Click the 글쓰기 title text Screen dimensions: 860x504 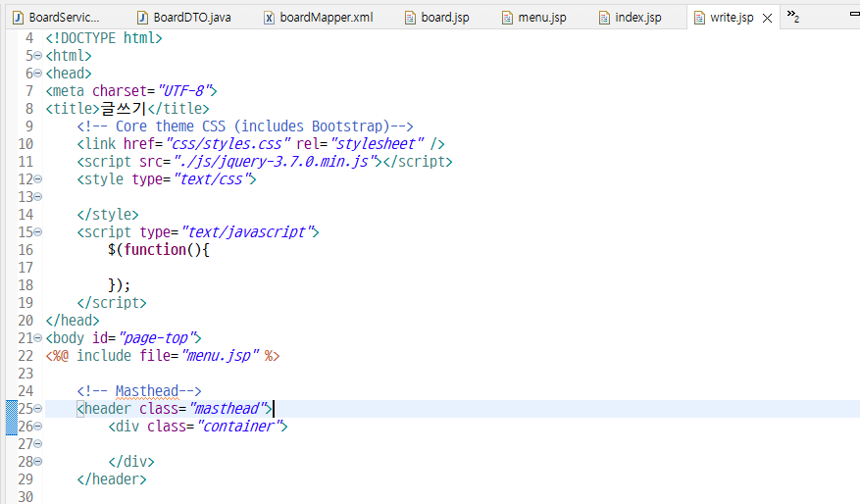click(x=124, y=109)
